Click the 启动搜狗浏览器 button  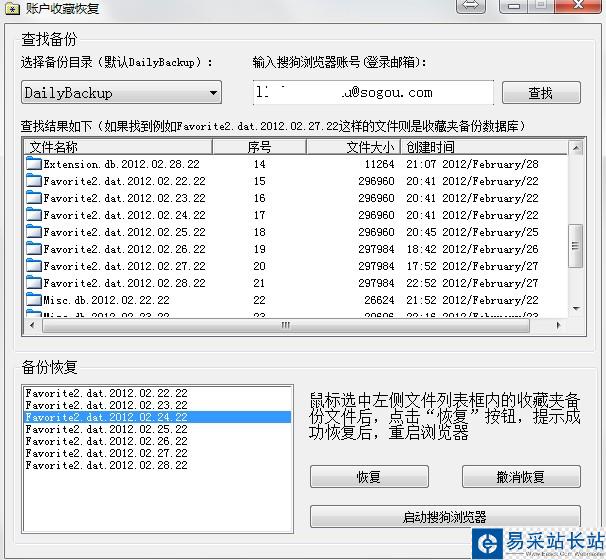click(445, 517)
